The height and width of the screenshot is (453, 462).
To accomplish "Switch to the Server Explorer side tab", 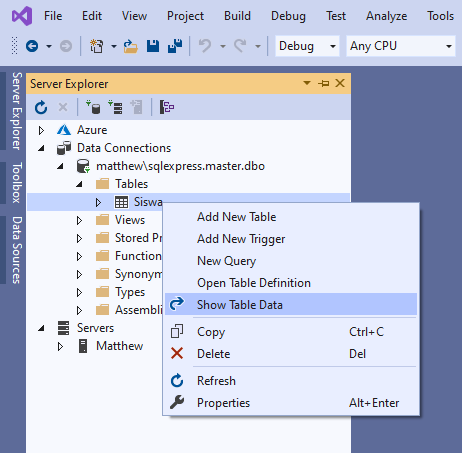I will pos(17,111).
